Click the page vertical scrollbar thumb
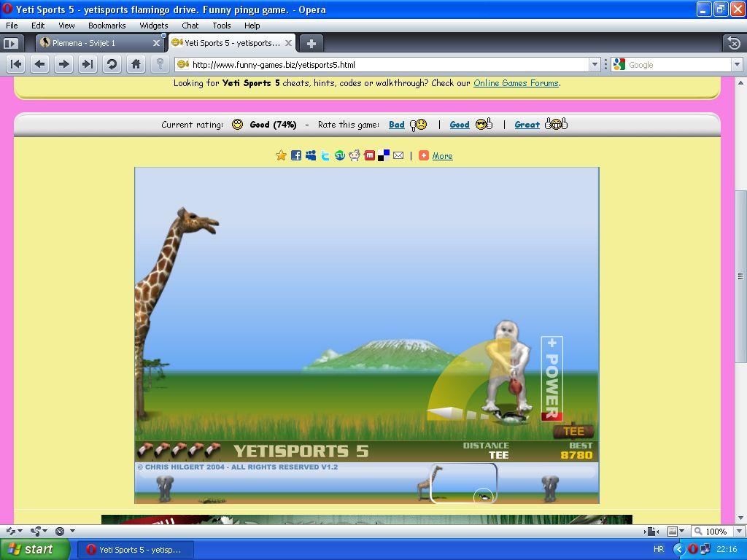This screenshot has width=747, height=560. click(740, 276)
